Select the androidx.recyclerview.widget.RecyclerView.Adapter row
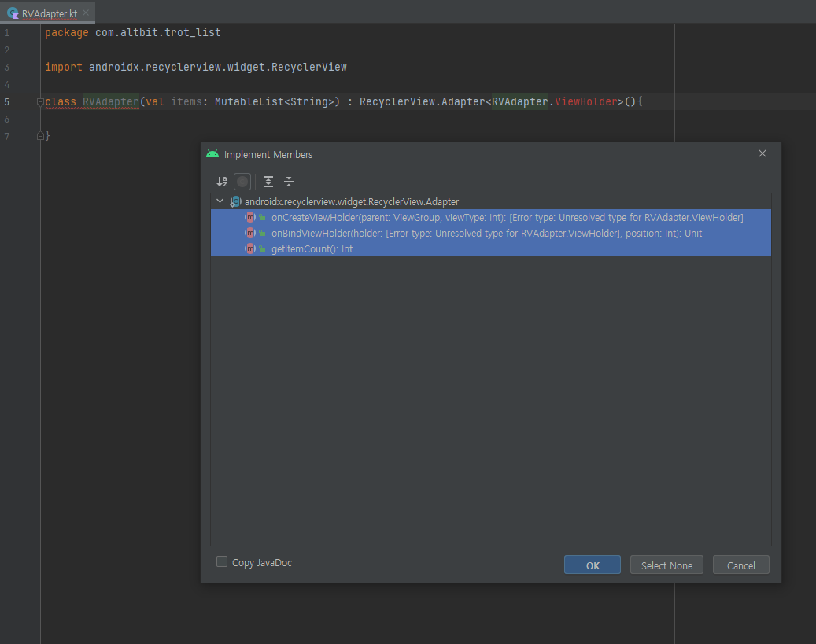 (x=491, y=201)
